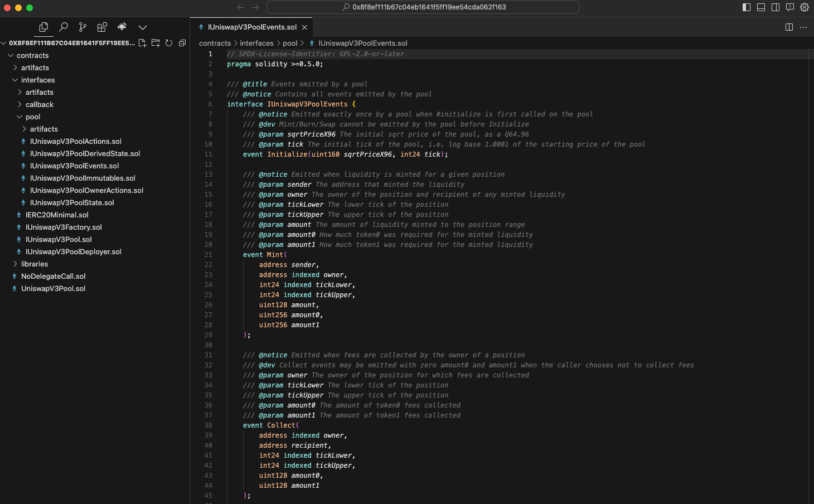Open IUniswapV3PoolState.sol file
This screenshot has height=504, width=814.
72,202
